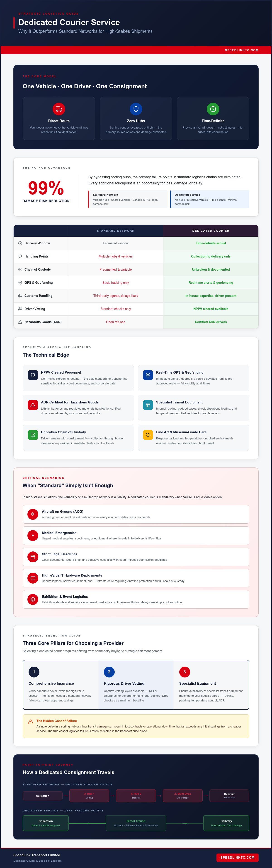Click the clock icon beside Delivery Window
Screen dimensions: 272x868
coord(20,243)
